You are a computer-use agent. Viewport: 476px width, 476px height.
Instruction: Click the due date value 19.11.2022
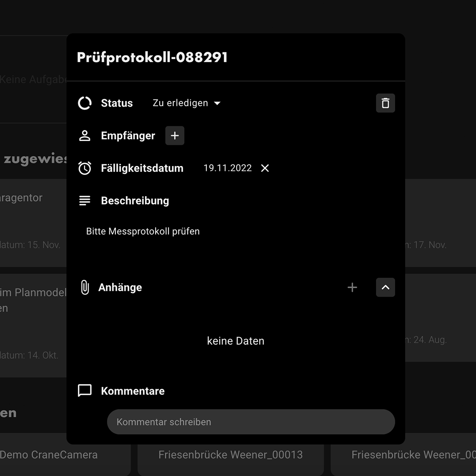227,168
